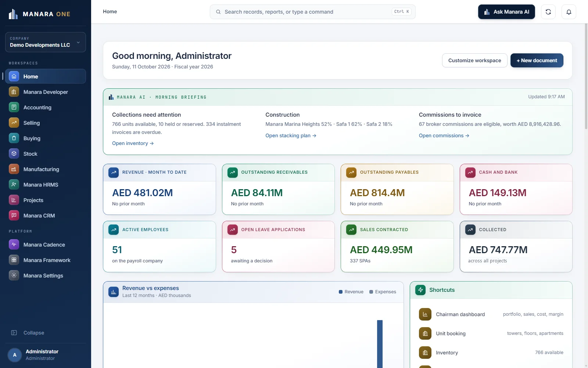Select the Home workspace
This screenshot has height=368, width=588.
coord(46,77)
